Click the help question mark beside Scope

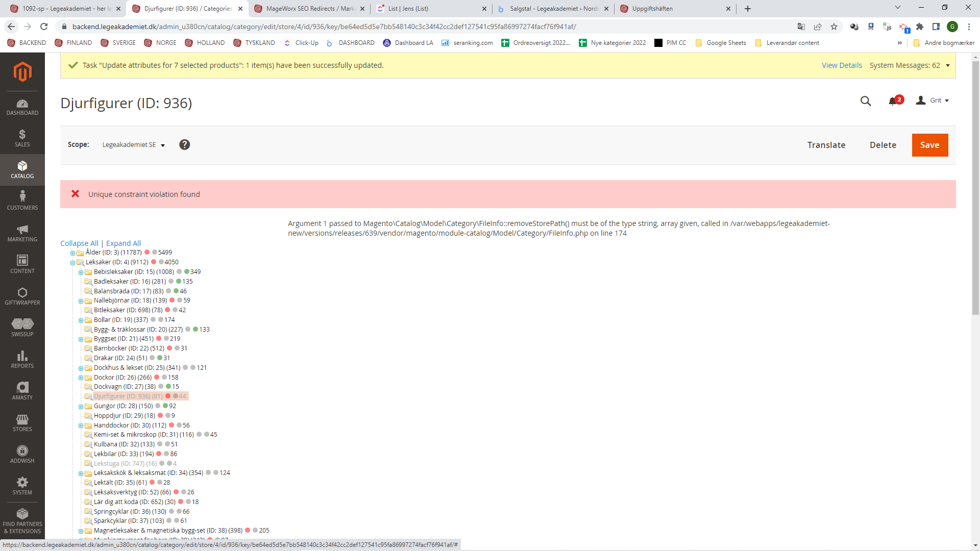[x=185, y=144]
